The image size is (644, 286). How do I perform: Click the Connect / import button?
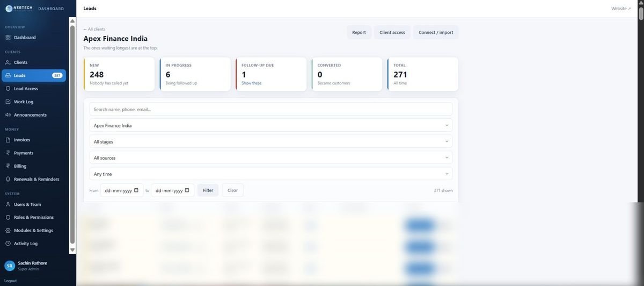tap(436, 32)
